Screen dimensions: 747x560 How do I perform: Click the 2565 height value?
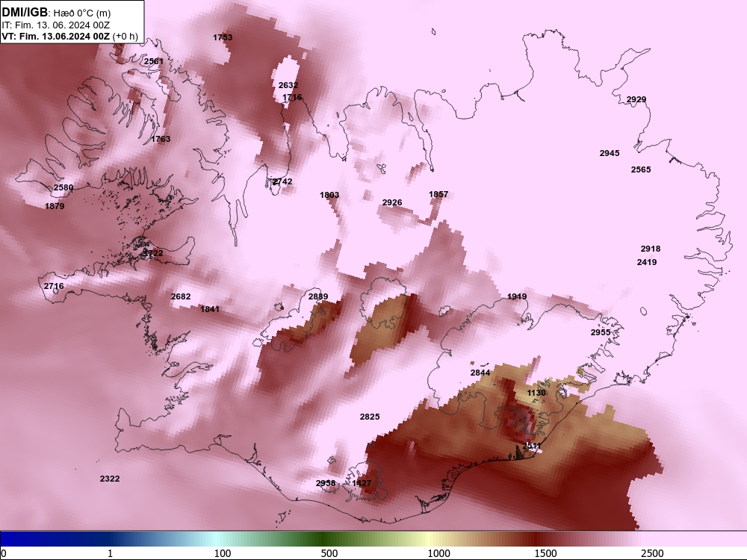[641, 169]
